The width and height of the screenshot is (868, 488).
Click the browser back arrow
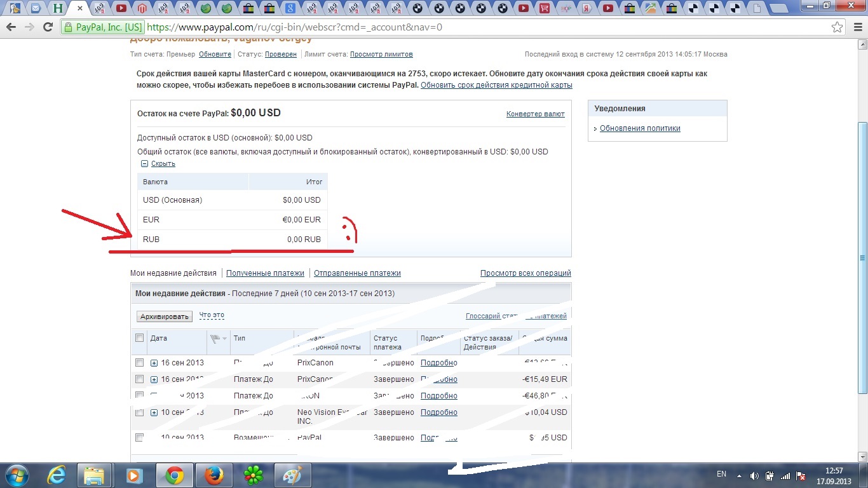pos(11,27)
